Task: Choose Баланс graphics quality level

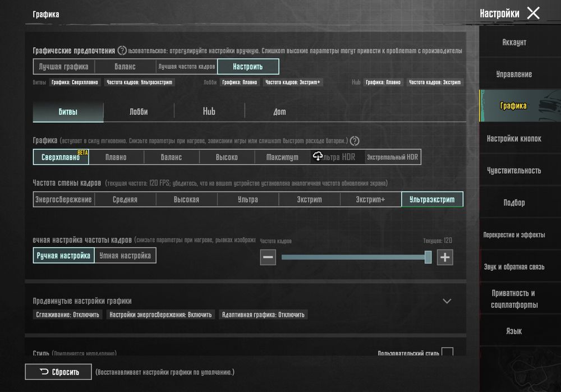Action: (x=171, y=157)
